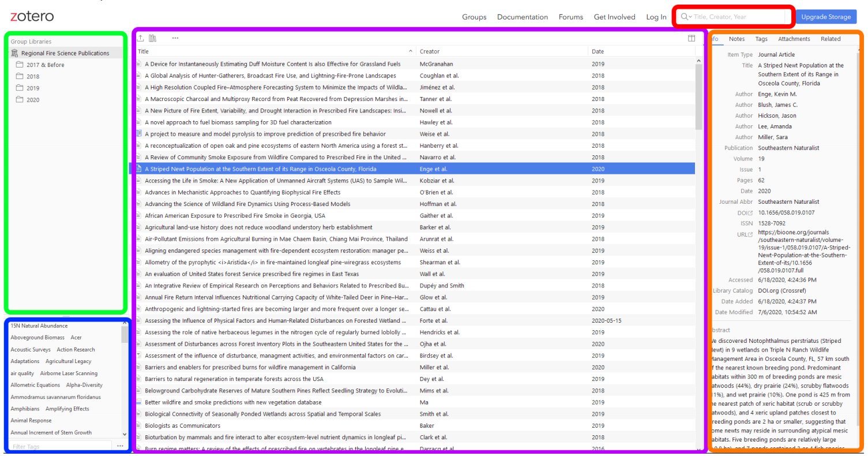Click the Log In link
Image resolution: width=868 pixels, height=456 pixels.
(x=656, y=17)
